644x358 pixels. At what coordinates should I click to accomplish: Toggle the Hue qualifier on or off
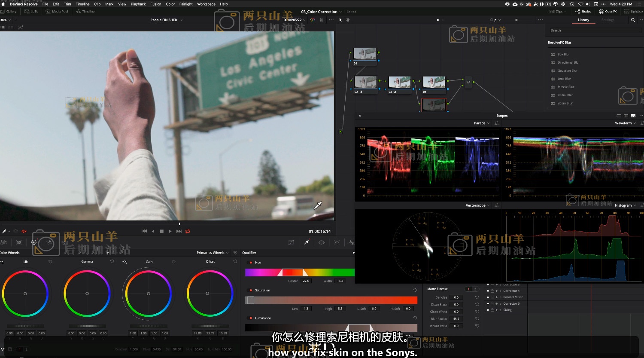(x=251, y=263)
